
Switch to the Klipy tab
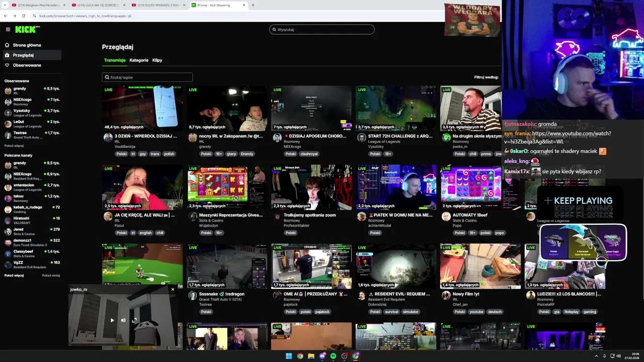click(x=157, y=60)
